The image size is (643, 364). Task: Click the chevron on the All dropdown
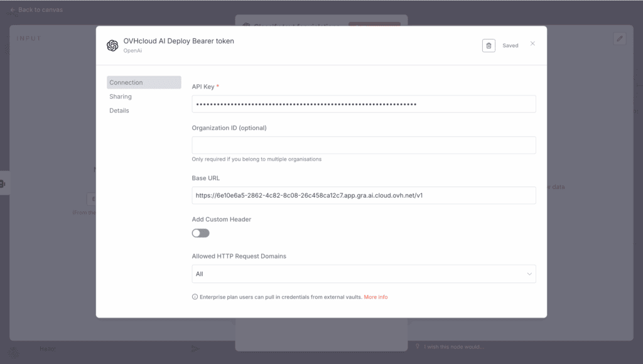[x=529, y=274]
